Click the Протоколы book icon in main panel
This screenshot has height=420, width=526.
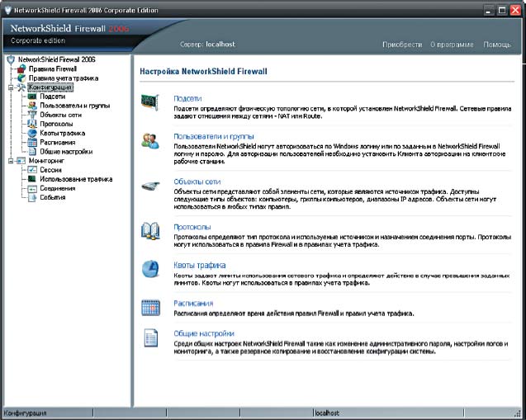tap(150, 230)
